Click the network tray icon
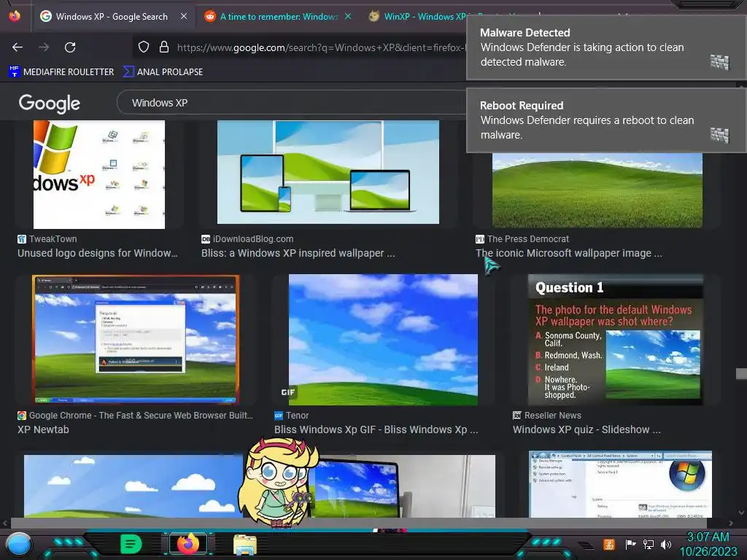The image size is (747, 560). pos(648,544)
